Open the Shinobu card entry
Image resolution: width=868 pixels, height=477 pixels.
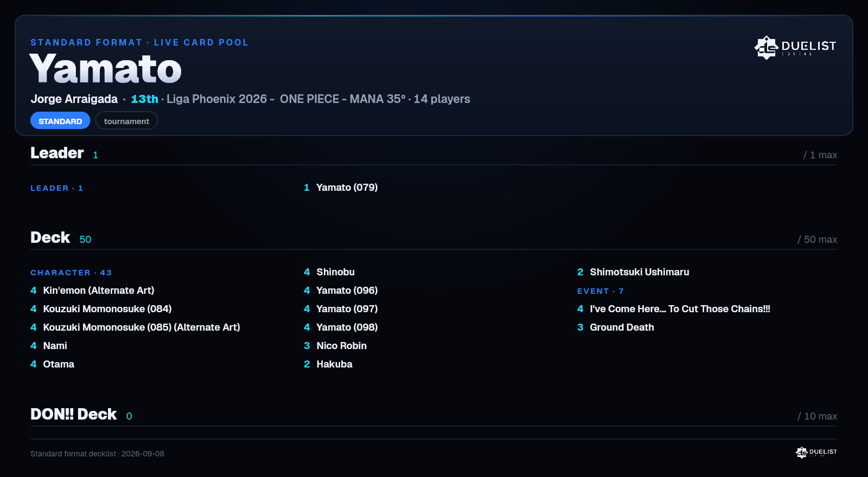coord(329,272)
